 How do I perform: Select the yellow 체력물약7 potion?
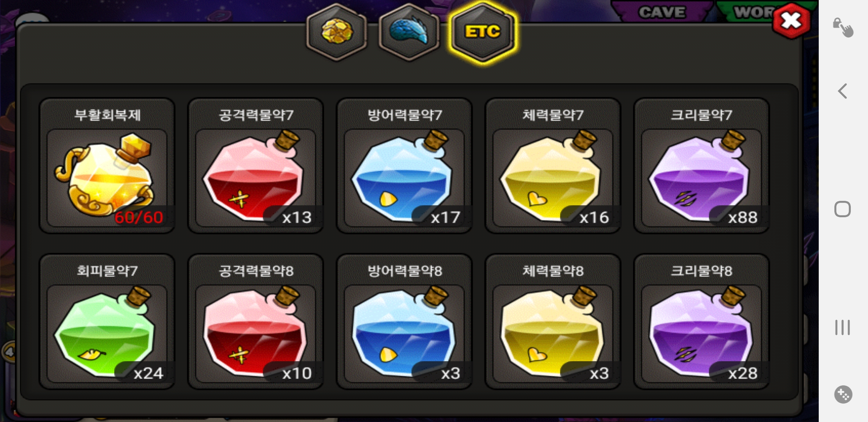pos(552,166)
